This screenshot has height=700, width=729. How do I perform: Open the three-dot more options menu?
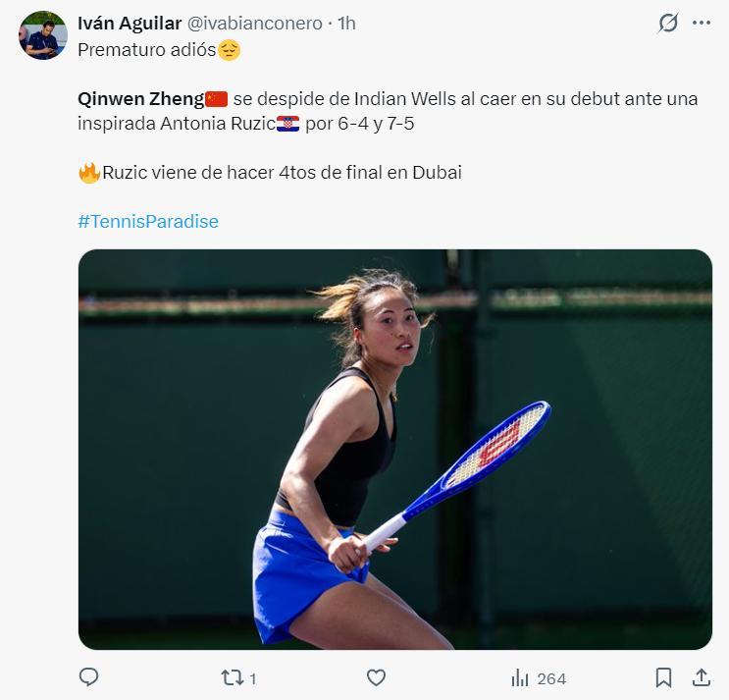click(x=702, y=23)
